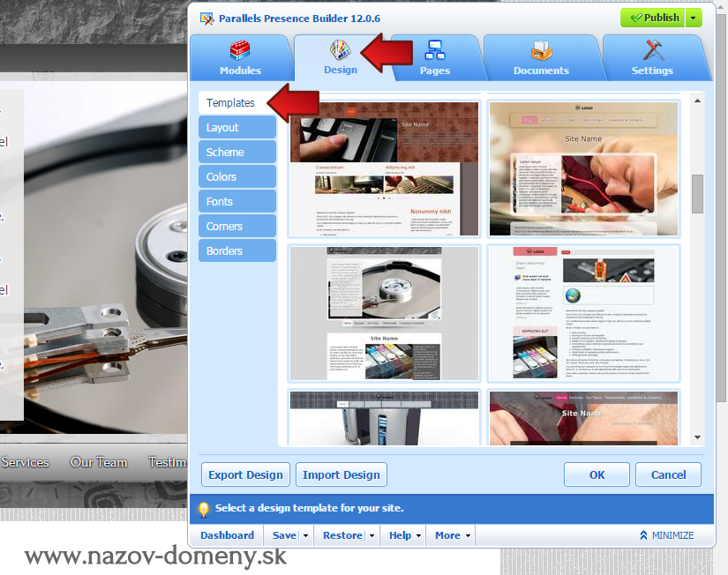
Task: Click Services in the site preview menu
Action: (x=25, y=462)
